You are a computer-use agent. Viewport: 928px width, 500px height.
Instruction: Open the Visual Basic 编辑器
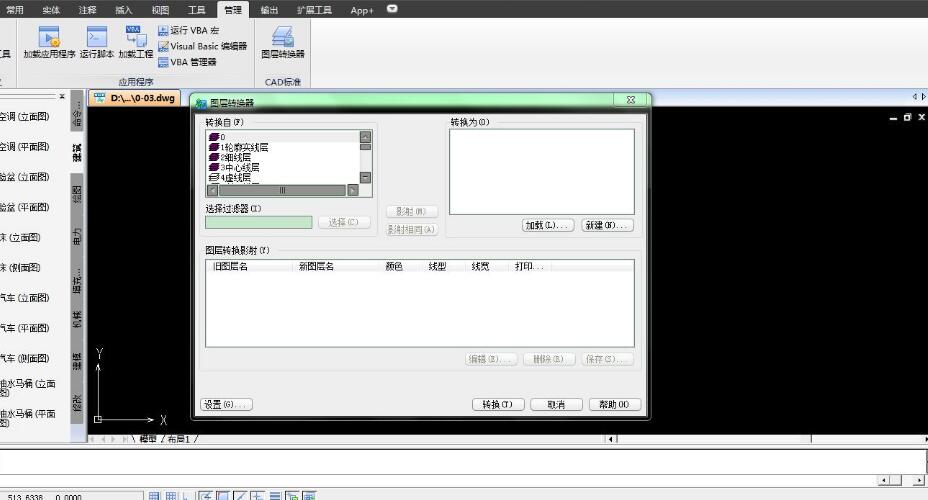[x=202, y=46]
